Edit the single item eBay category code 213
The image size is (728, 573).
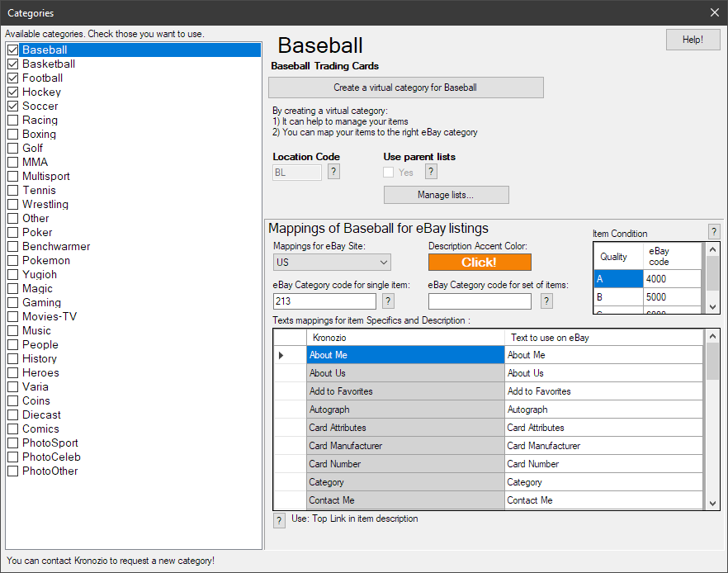(324, 301)
